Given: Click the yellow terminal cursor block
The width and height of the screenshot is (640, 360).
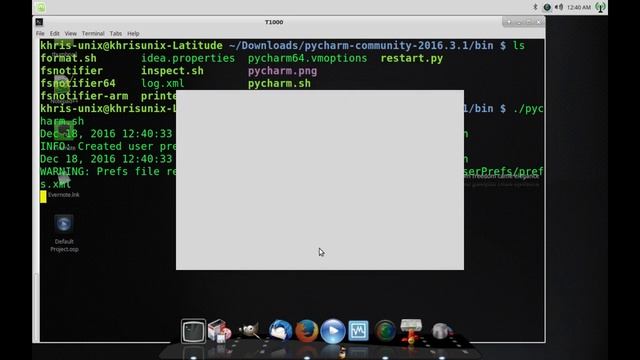Looking at the screenshot, I should coord(43,197).
